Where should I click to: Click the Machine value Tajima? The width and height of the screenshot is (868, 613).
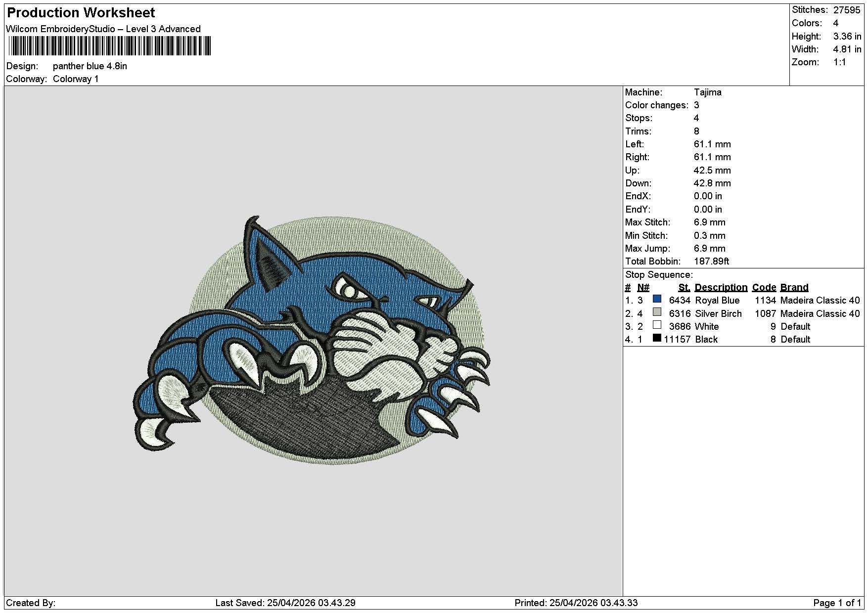707,92
